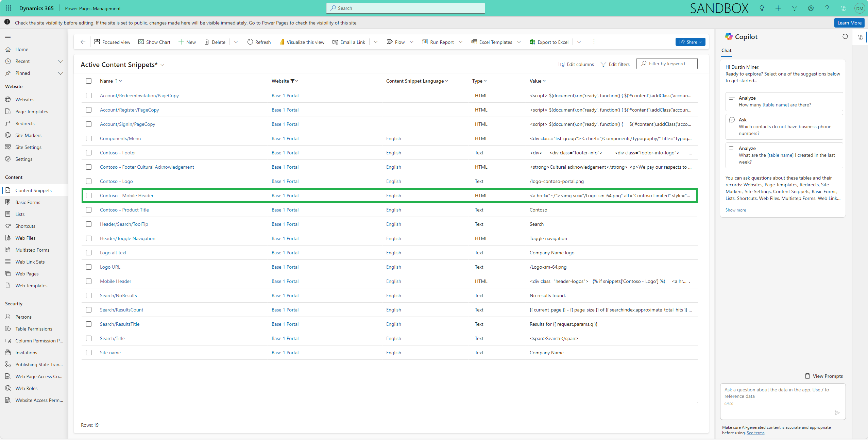
Task: Open the Value column header menu
Action: click(x=537, y=81)
